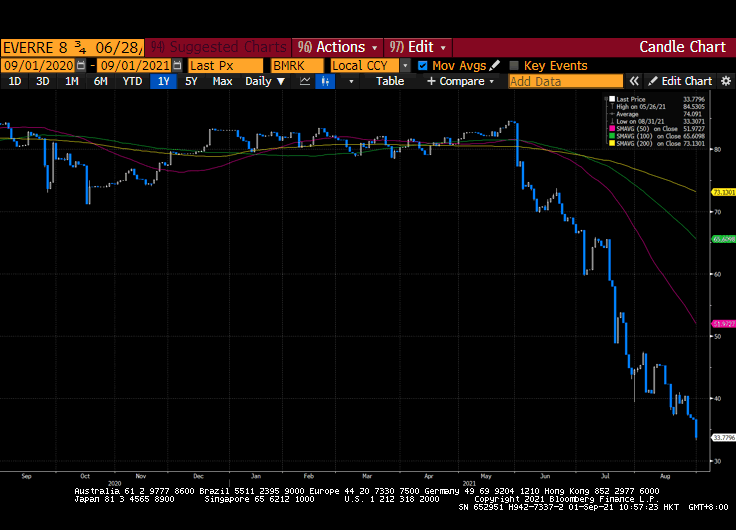Click the SMAVG (200) on Close legend text
The image size is (736, 530).
pos(647,143)
